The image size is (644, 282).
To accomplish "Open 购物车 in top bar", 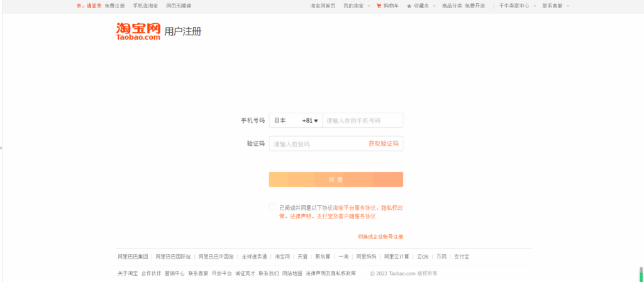I will (x=391, y=6).
